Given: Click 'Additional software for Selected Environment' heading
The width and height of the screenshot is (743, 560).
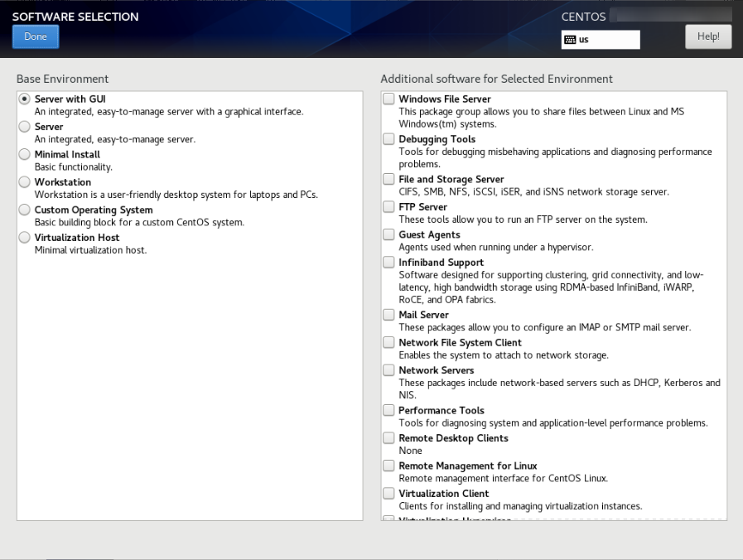Looking at the screenshot, I should 497,80.
